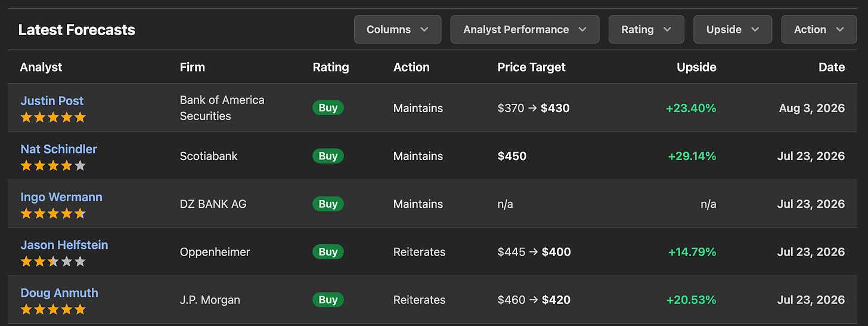Expand the Analyst Performance filter
Viewport: 868px width, 326px height.
[525, 29]
